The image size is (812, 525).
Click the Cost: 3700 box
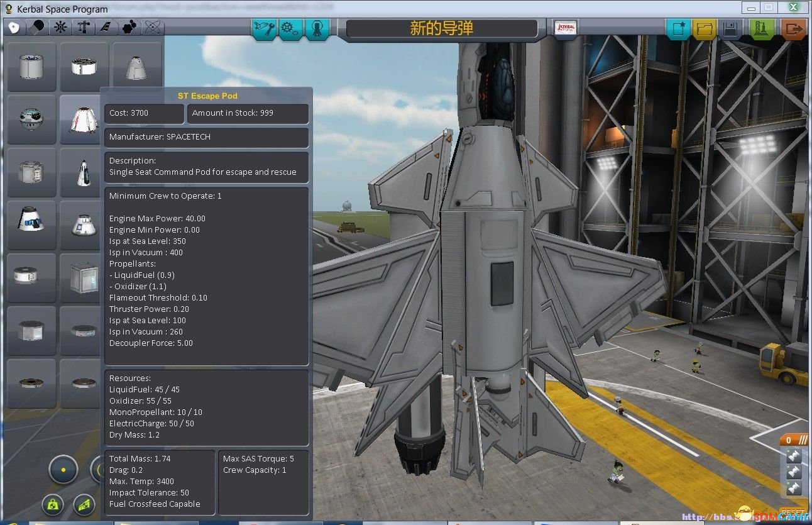[145, 113]
